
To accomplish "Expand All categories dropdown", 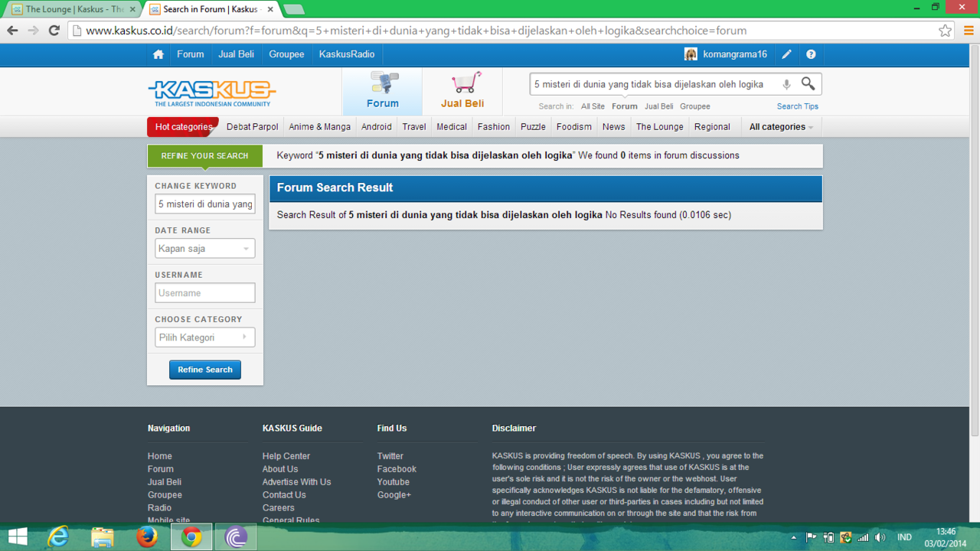I will 781,127.
